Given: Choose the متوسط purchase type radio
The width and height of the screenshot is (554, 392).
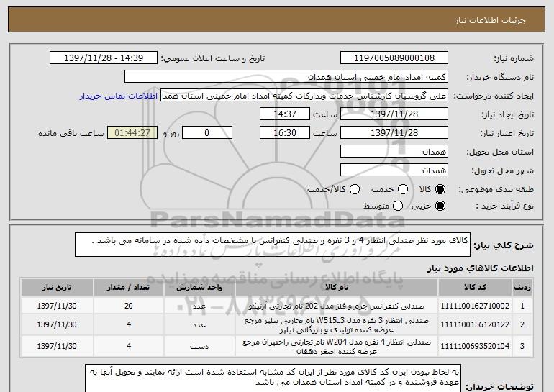Looking at the screenshot, I should (398, 206).
